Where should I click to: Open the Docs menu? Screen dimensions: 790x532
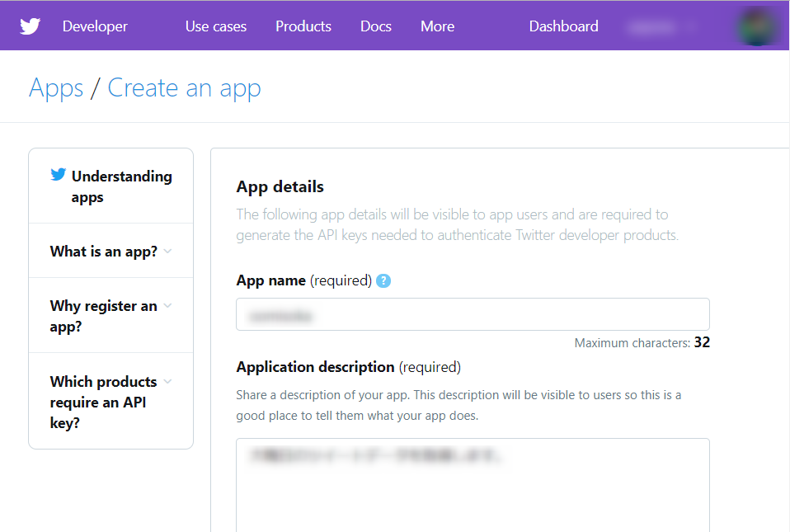tap(376, 26)
